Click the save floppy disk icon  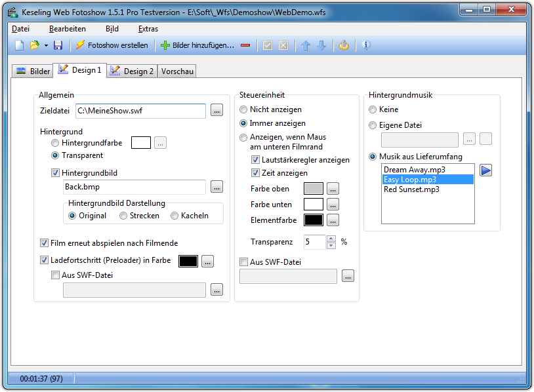pos(58,45)
